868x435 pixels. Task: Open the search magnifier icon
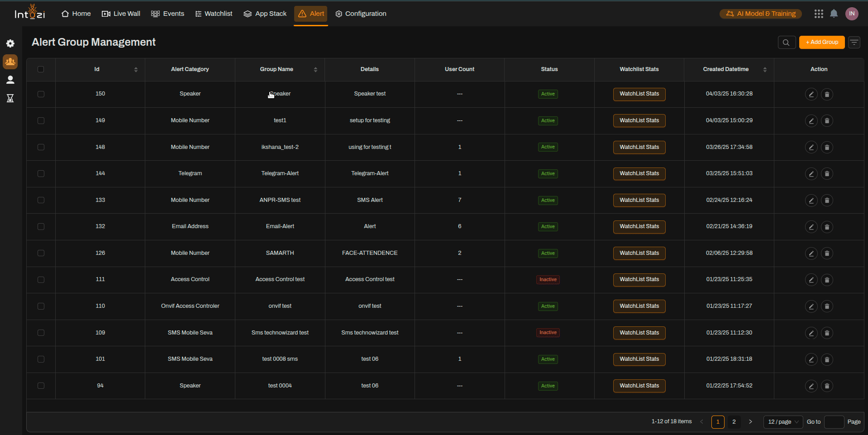[x=786, y=42]
